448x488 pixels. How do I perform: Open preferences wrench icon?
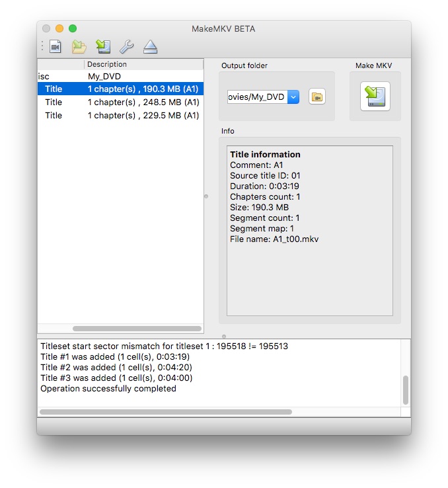click(x=126, y=47)
